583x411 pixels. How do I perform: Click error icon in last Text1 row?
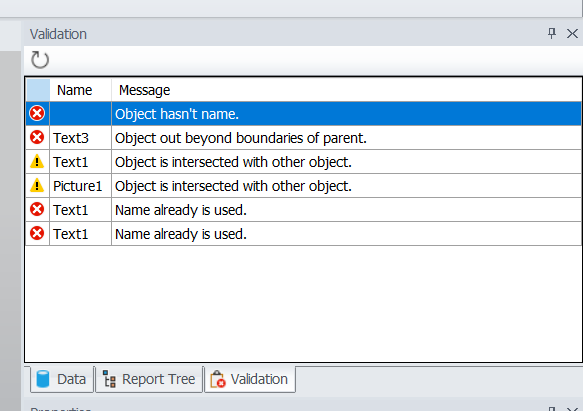[37, 234]
